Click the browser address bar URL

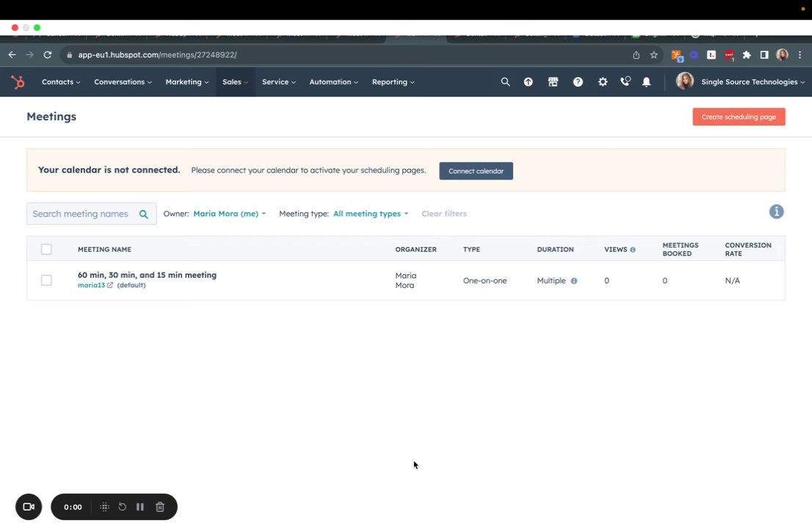click(157, 55)
